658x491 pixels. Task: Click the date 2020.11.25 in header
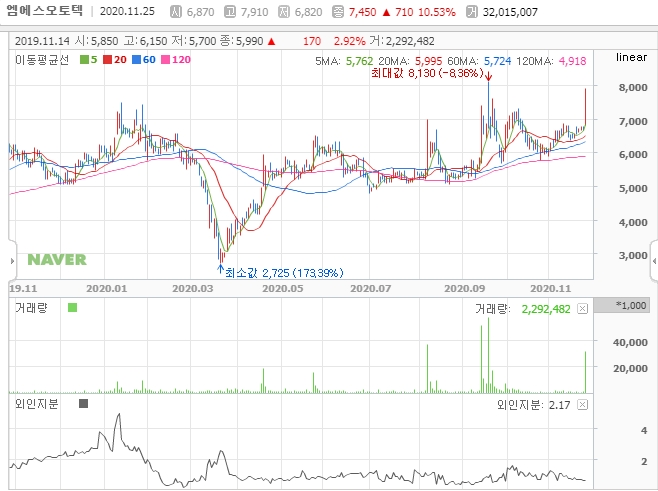(127, 11)
